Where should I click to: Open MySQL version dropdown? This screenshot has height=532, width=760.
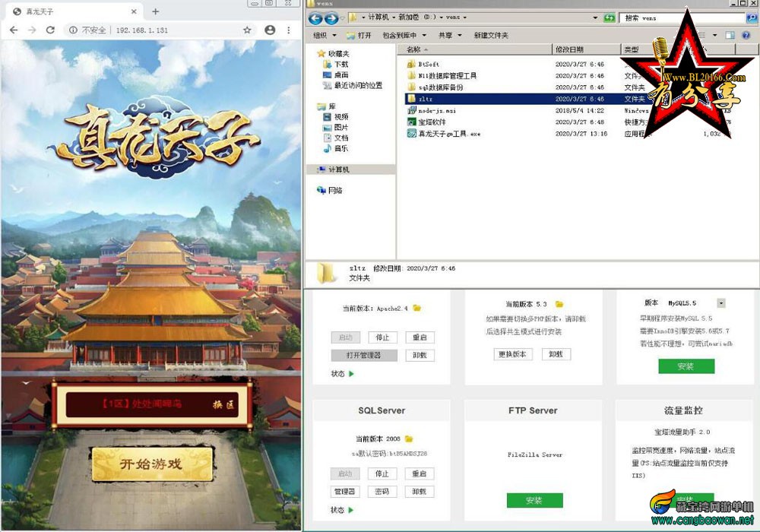(x=721, y=303)
